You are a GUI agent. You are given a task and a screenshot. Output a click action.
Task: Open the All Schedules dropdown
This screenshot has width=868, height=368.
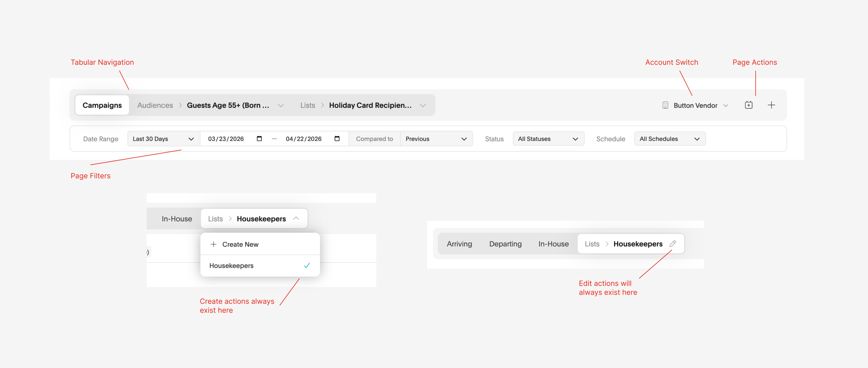point(669,139)
